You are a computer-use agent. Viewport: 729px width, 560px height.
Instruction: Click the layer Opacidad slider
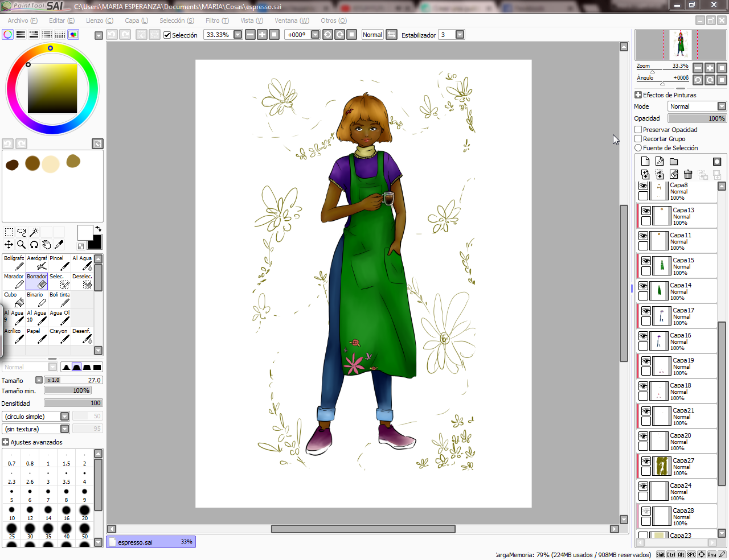click(697, 118)
